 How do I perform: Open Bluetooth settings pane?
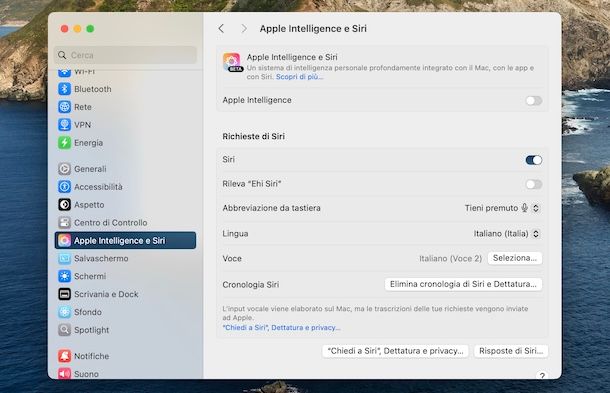pyautogui.click(x=126, y=89)
